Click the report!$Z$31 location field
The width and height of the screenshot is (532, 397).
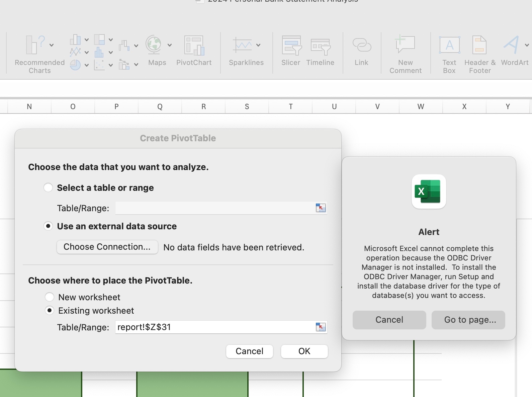click(215, 327)
